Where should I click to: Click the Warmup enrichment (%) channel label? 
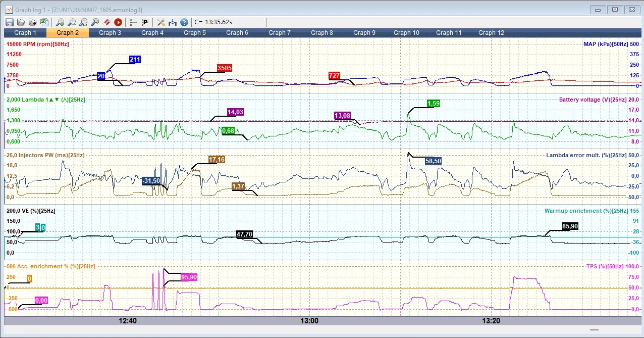tap(586, 211)
